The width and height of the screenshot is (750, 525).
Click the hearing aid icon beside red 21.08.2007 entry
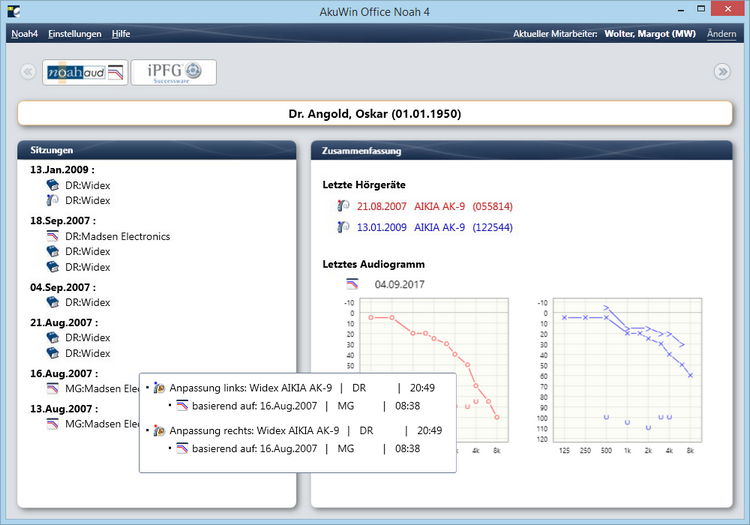343,206
